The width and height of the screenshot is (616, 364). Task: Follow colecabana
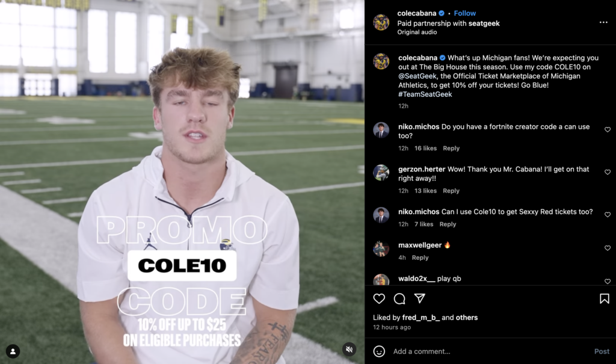[x=465, y=13]
